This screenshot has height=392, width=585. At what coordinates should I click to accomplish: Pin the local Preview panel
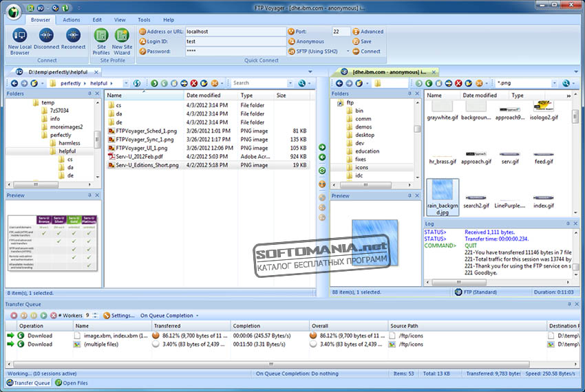click(89, 195)
